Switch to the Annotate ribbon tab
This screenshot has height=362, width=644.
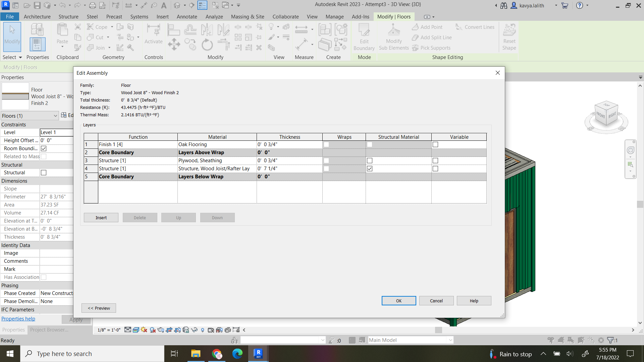187,16
